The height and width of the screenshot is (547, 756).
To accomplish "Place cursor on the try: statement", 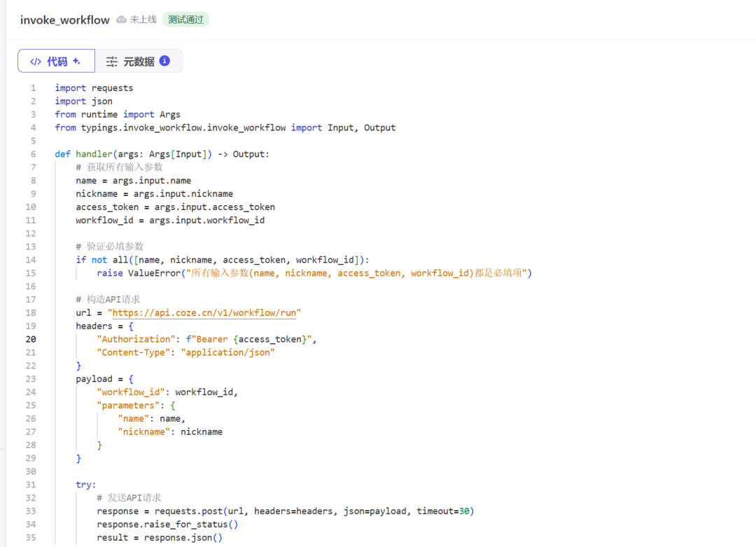I will (86, 485).
